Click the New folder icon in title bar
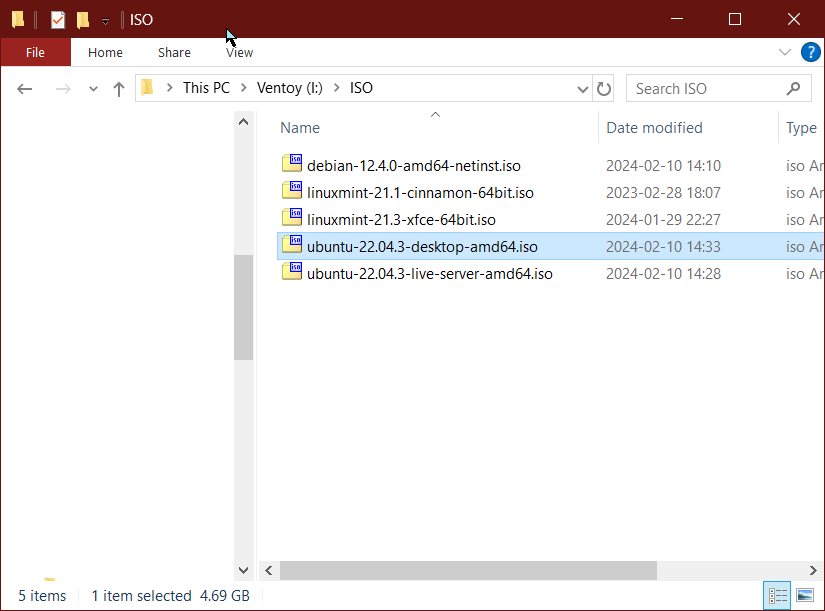Viewport: 825px width, 611px height. (x=83, y=19)
